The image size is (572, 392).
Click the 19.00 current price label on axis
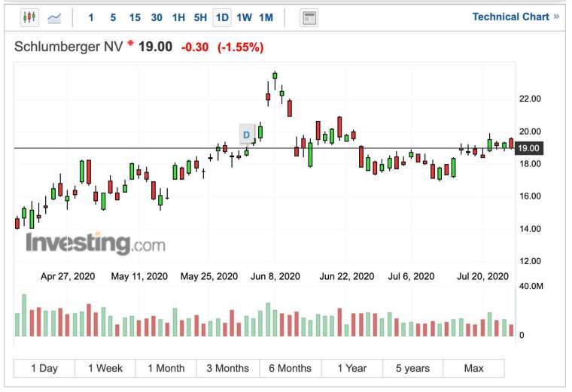click(x=529, y=148)
